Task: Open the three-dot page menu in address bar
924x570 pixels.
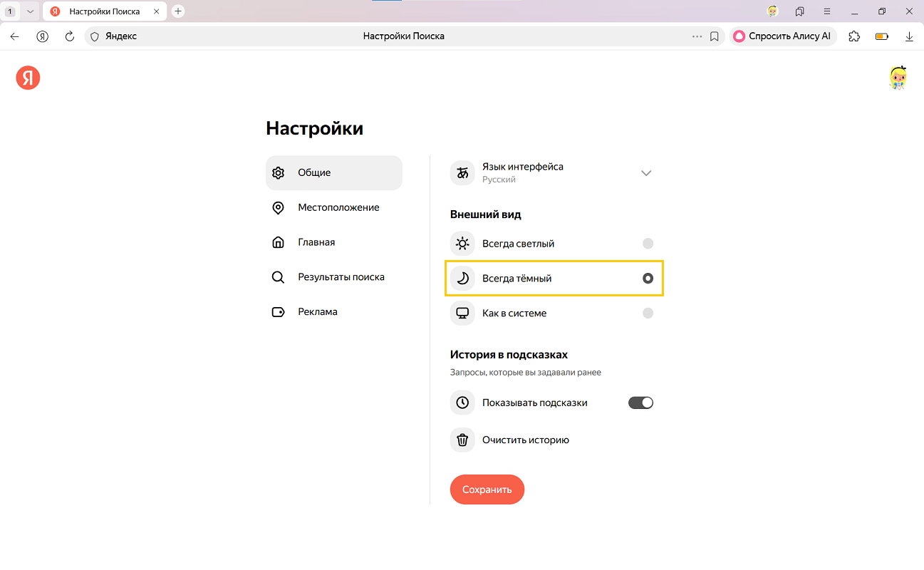Action: pos(697,36)
